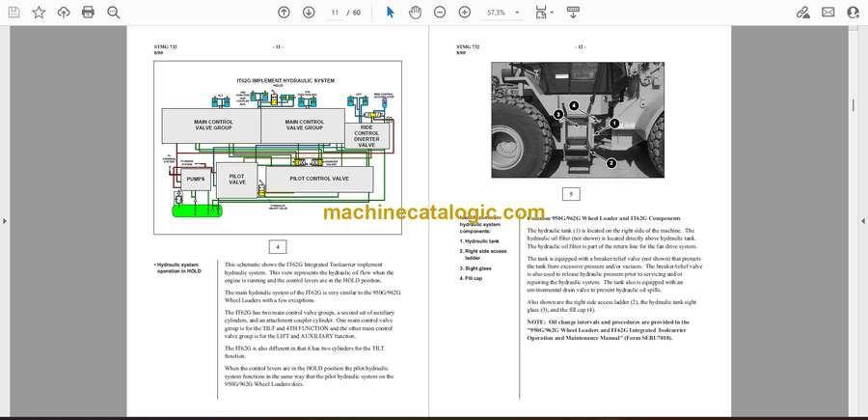The height and width of the screenshot is (420, 868).
Task: Click the 'IT62G IMPLEMENT HYDRAULIC SYSTEM' title
Action: coord(285,81)
